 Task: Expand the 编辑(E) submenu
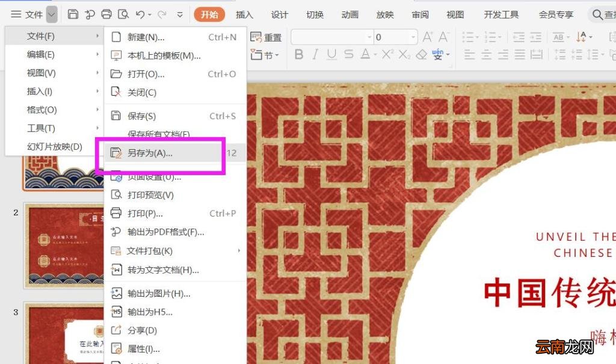pyautogui.click(x=54, y=54)
